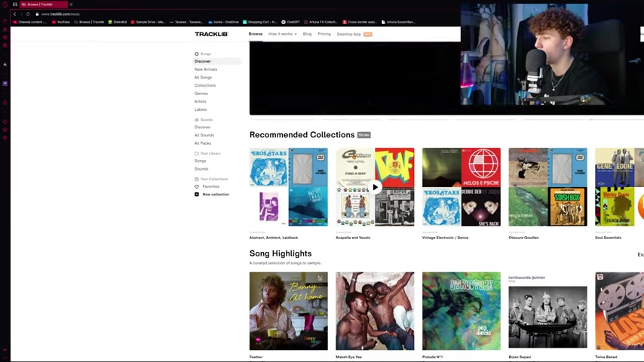Open Collections in the sidebar
The width and height of the screenshot is (644, 362).
(205, 85)
